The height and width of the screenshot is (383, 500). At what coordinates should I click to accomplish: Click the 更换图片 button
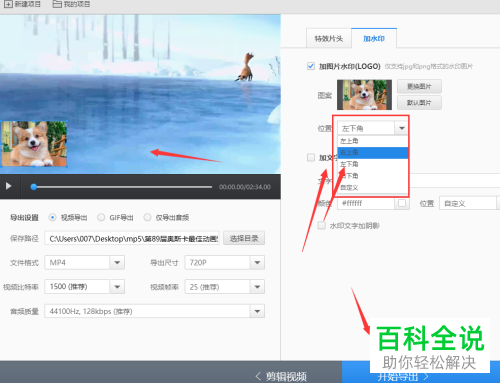click(419, 87)
